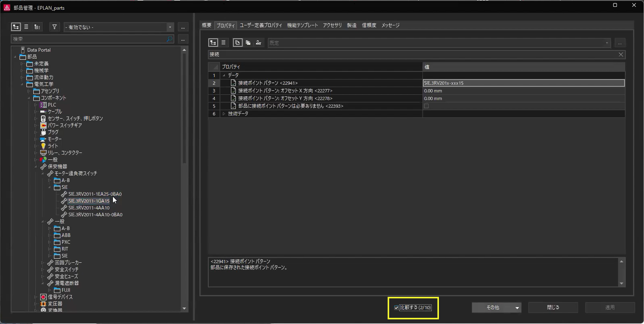Viewport: 644px width, 324px height.
Task: Switch properties panel to list view
Action: coord(224,43)
